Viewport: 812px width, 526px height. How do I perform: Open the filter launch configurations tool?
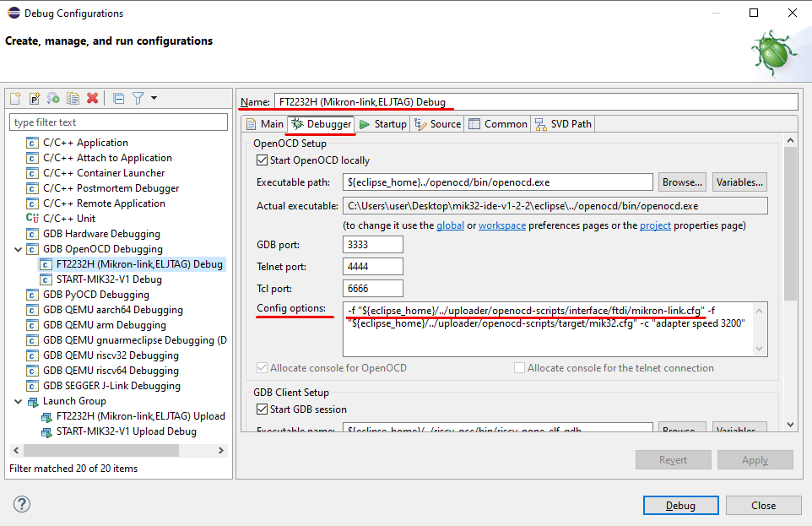click(x=137, y=98)
